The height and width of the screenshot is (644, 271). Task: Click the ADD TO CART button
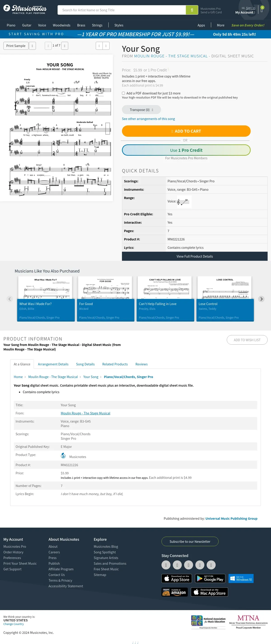[x=186, y=131]
